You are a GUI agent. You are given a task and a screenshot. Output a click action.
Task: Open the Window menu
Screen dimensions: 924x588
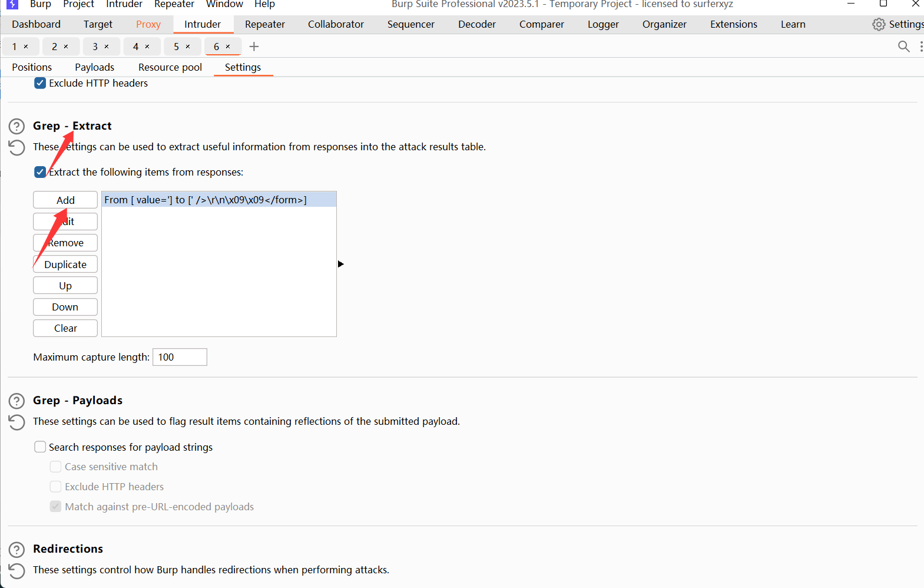224,4
